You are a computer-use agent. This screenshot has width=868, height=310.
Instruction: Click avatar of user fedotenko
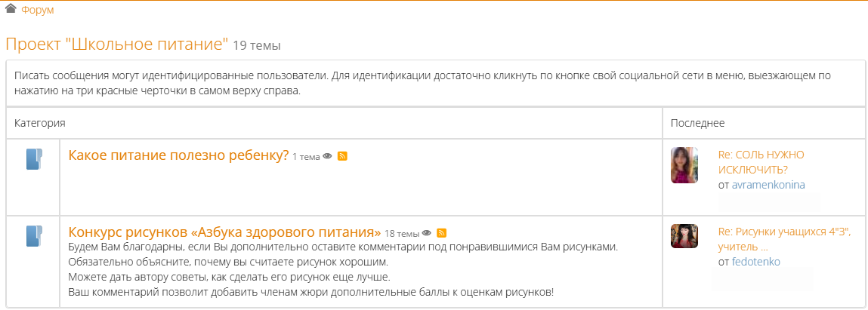point(684,236)
